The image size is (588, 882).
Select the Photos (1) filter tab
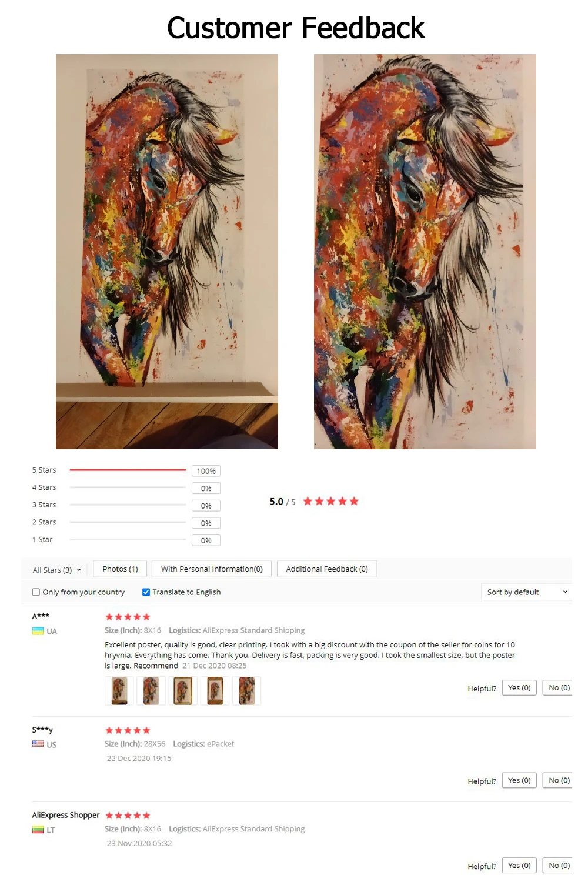[x=120, y=569]
